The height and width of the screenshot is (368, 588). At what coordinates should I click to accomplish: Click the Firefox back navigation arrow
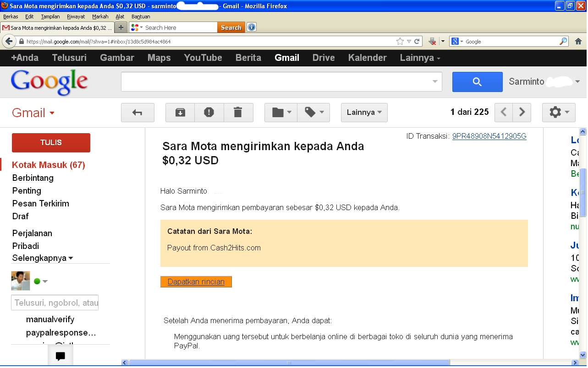point(9,41)
